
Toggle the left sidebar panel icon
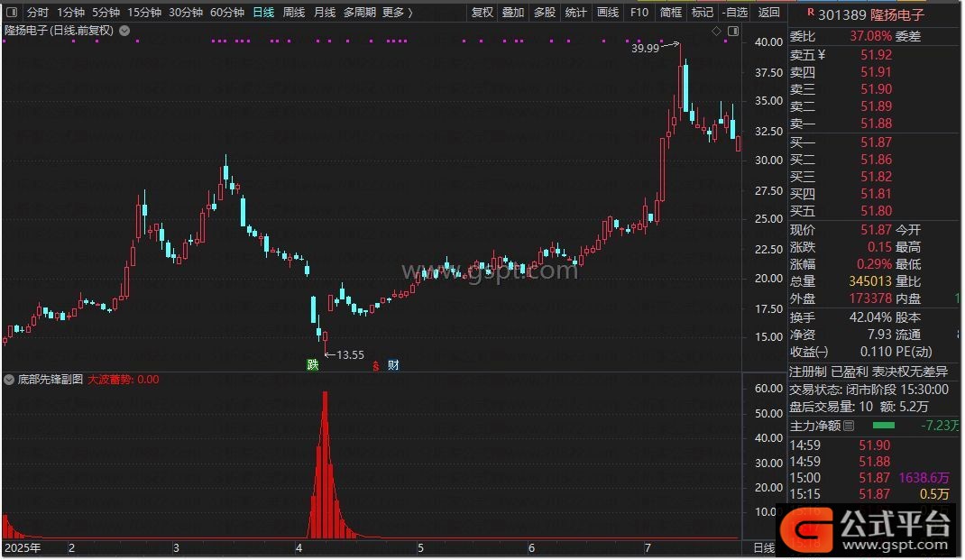(11, 13)
